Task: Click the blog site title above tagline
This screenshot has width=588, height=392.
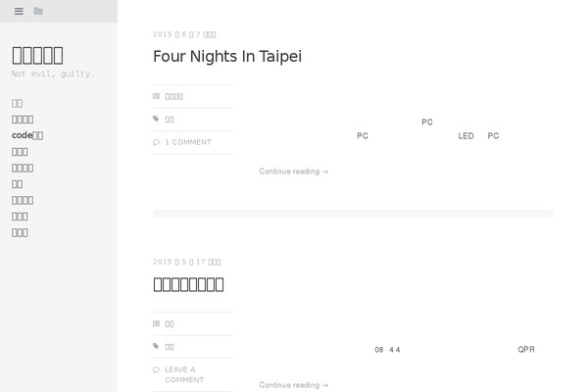Action: click(x=37, y=55)
